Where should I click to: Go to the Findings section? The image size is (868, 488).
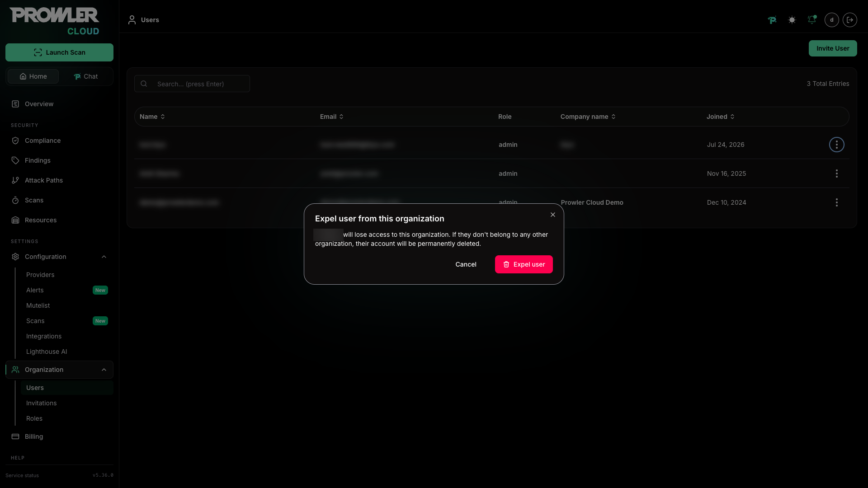(59, 160)
